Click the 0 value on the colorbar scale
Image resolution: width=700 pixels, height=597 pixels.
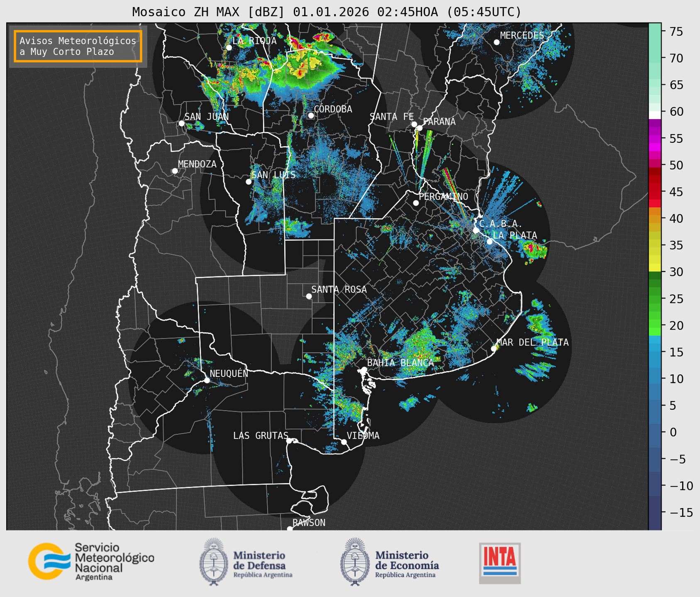(x=673, y=432)
